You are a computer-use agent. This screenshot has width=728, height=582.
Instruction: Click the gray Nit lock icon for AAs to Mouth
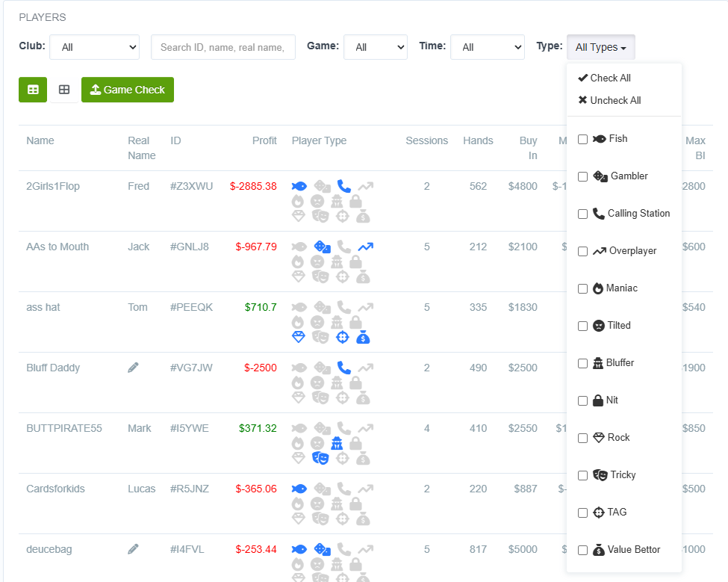tap(355, 262)
